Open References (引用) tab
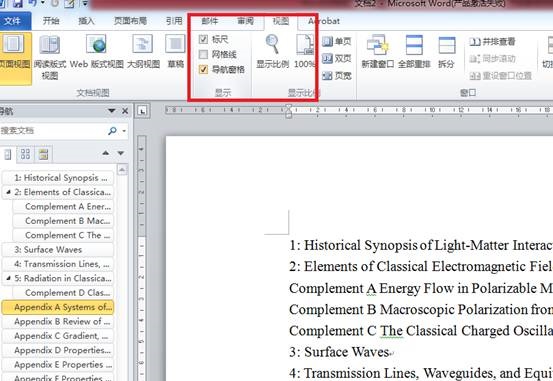 [x=174, y=21]
